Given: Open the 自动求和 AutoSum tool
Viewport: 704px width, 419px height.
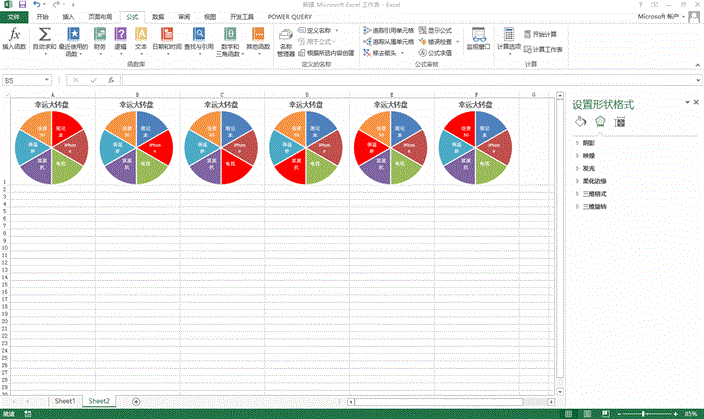Looking at the screenshot, I should pyautogui.click(x=44, y=36).
